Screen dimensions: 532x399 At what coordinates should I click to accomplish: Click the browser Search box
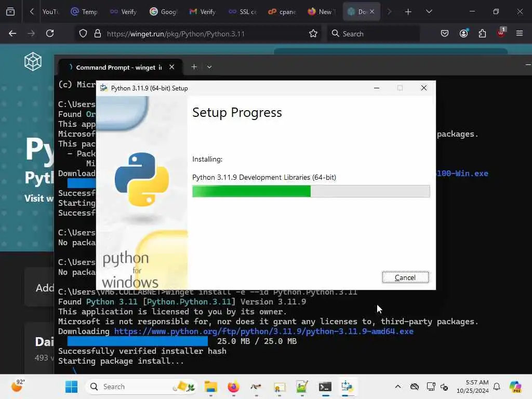tap(373, 34)
